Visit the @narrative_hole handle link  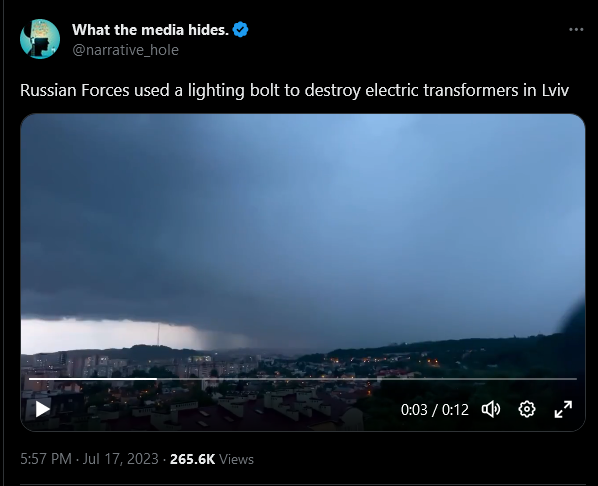coord(125,50)
